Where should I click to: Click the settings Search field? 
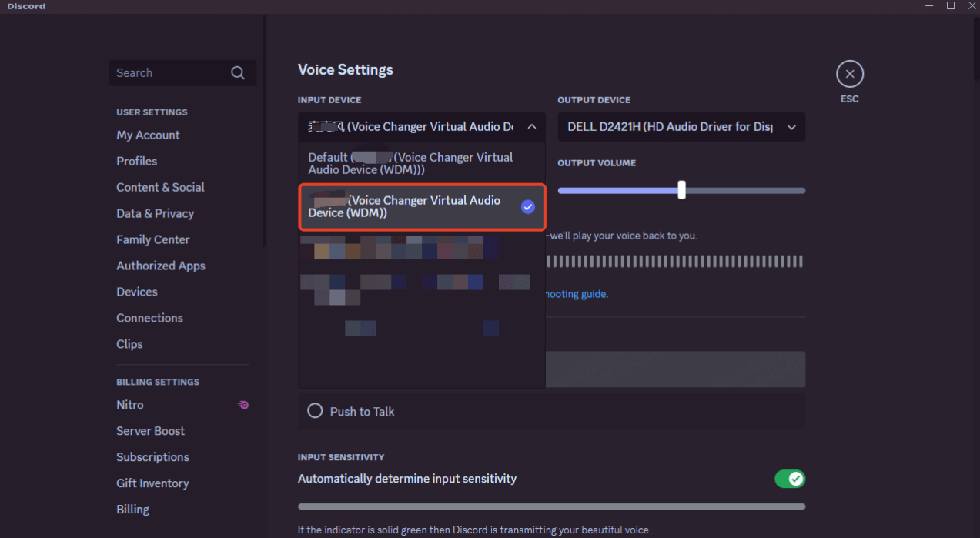coord(169,73)
